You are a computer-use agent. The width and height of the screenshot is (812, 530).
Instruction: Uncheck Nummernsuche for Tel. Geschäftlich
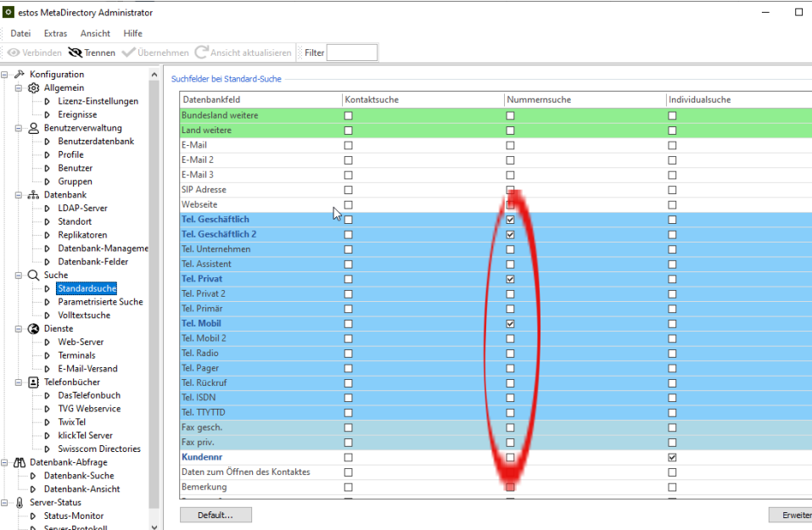click(510, 220)
